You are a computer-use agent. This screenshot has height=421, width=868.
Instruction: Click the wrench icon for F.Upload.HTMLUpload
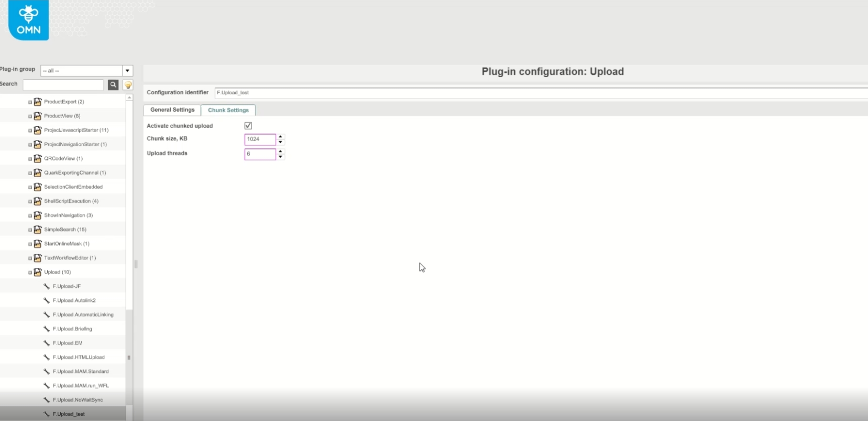[47, 357]
